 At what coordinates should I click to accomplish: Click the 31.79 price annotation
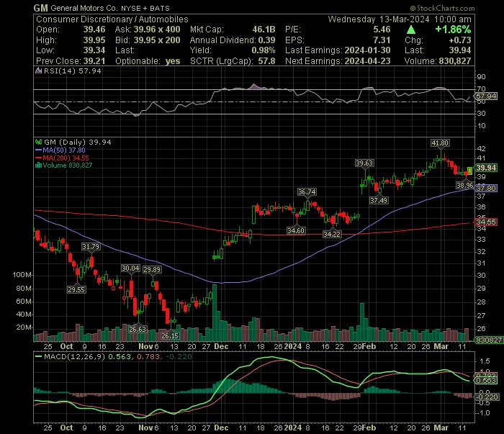tap(91, 247)
